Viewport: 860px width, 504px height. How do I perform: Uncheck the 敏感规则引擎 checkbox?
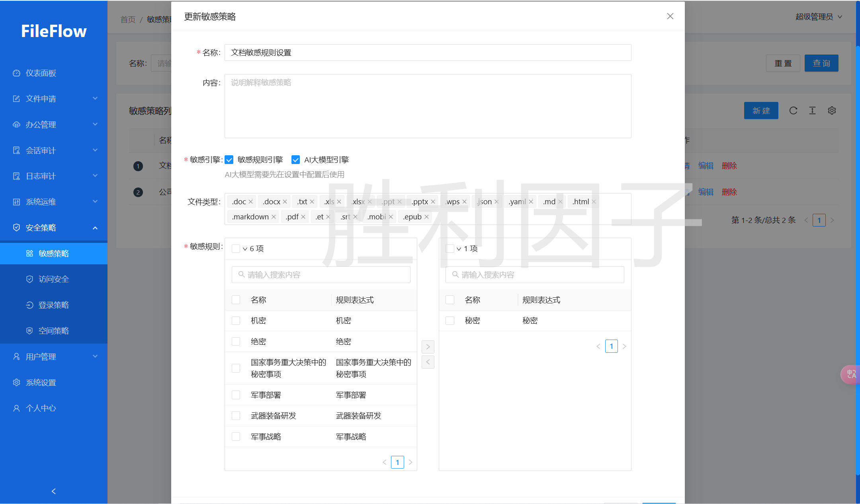pos(229,159)
